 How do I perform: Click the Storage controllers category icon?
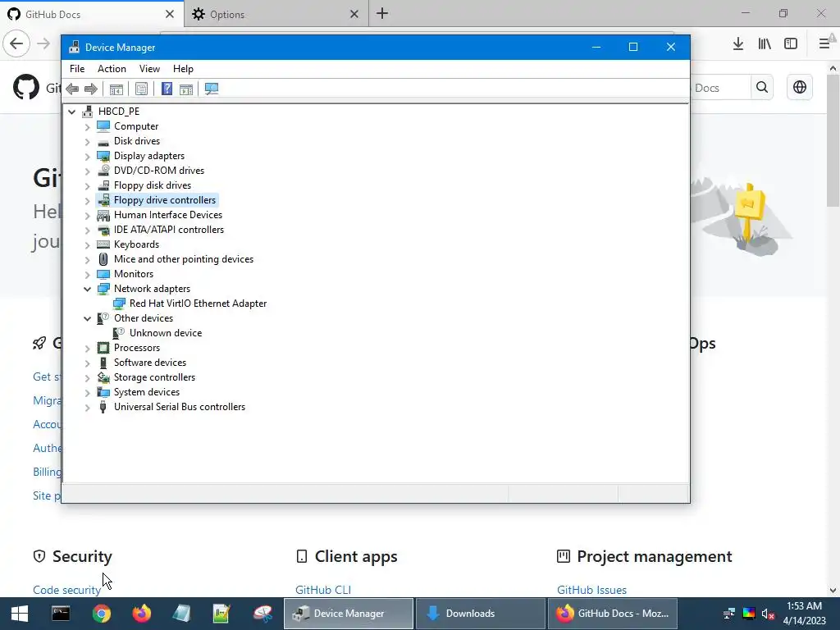pyautogui.click(x=103, y=377)
